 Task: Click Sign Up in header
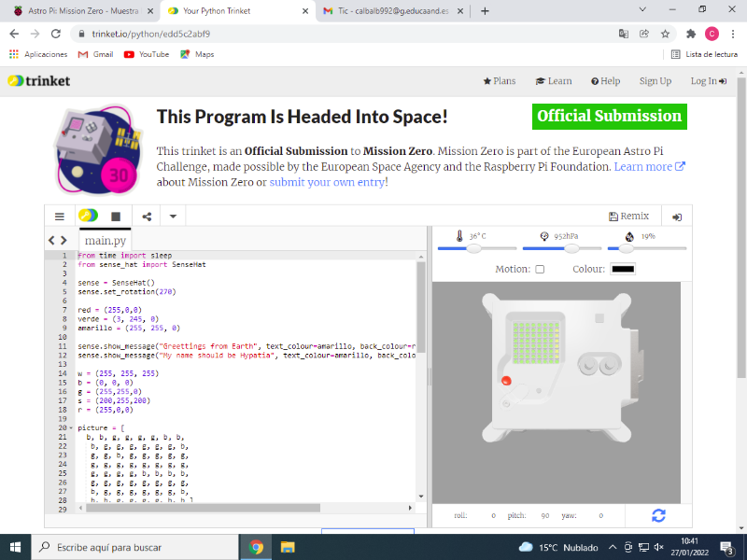coord(655,81)
